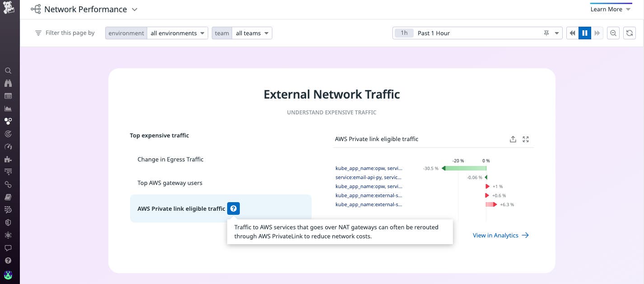Click the help question-mark icon in sidebar
644x284 pixels.
click(x=8, y=260)
